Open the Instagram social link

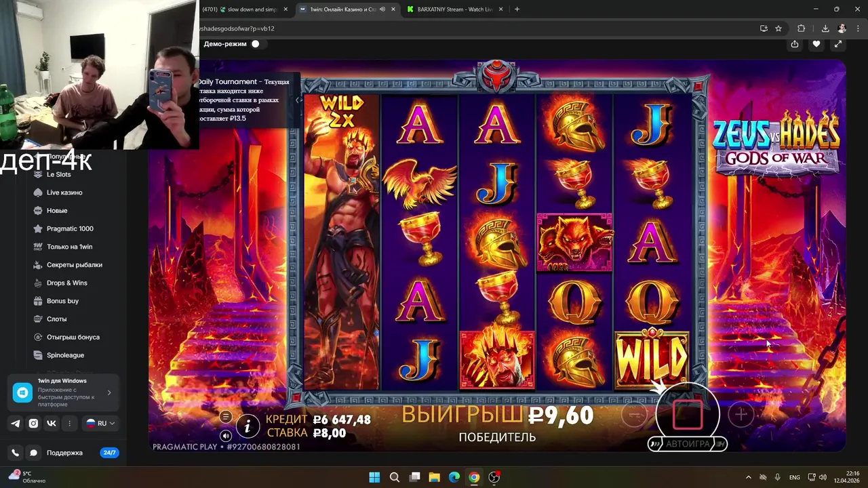33,423
